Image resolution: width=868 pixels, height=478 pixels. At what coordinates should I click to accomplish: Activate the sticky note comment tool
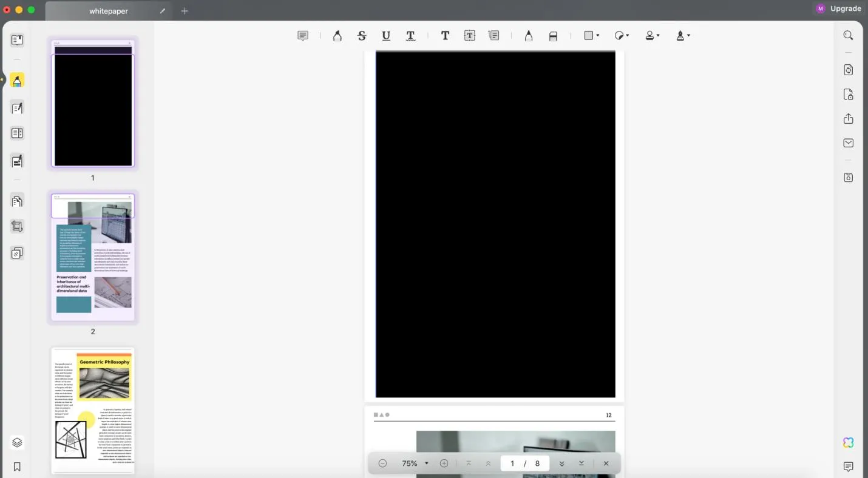point(302,36)
